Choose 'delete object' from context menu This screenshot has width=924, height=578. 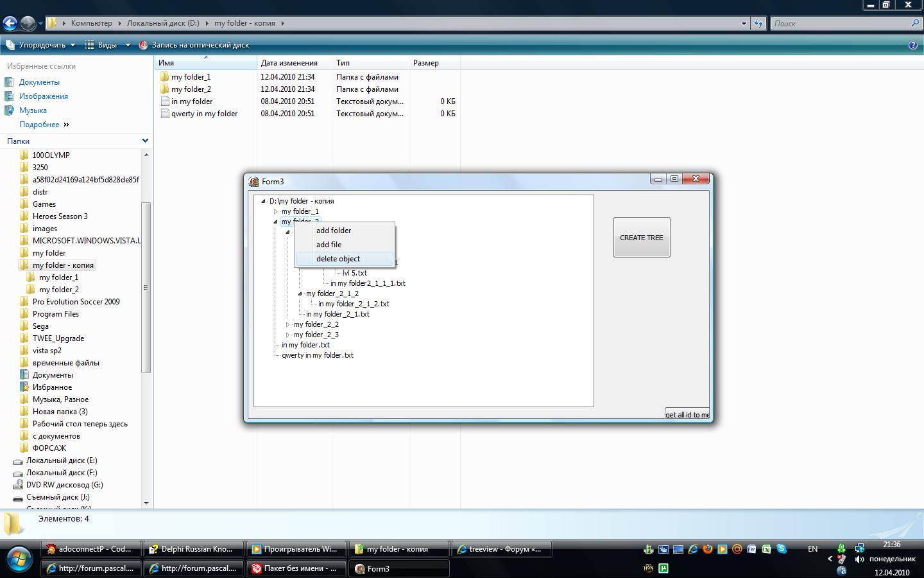(338, 259)
